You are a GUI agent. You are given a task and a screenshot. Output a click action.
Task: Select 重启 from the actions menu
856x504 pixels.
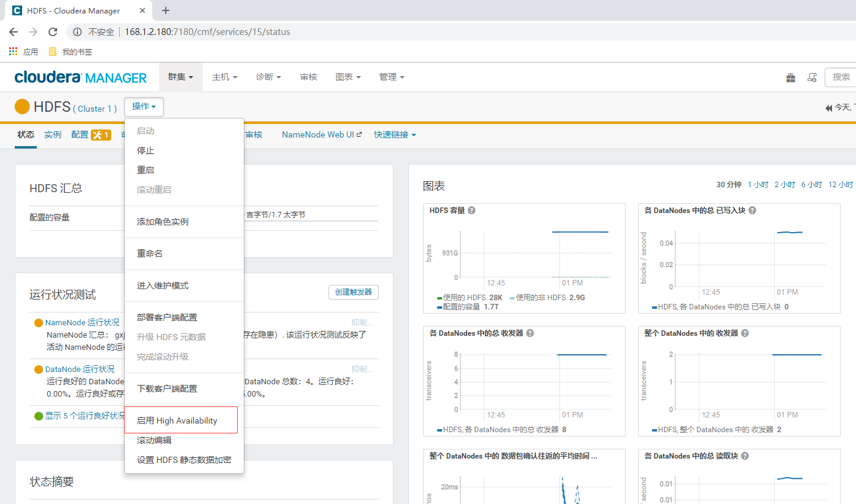tap(184, 170)
